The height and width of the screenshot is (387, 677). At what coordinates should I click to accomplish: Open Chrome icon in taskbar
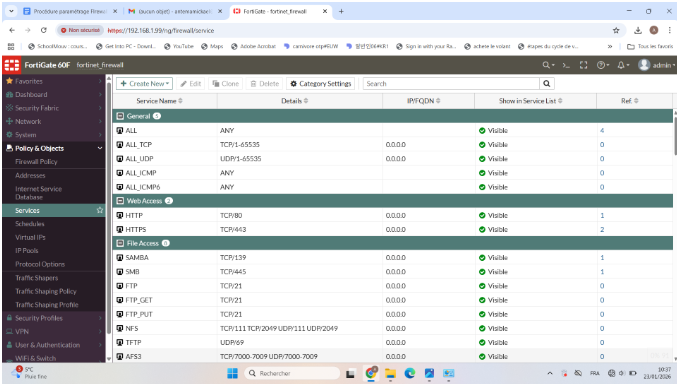click(371, 373)
